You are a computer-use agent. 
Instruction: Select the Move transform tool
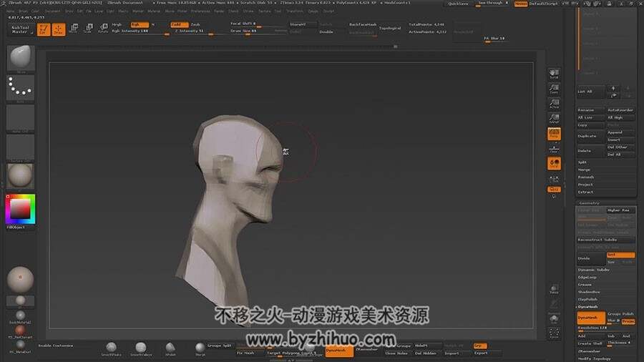(x=74, y=29)
